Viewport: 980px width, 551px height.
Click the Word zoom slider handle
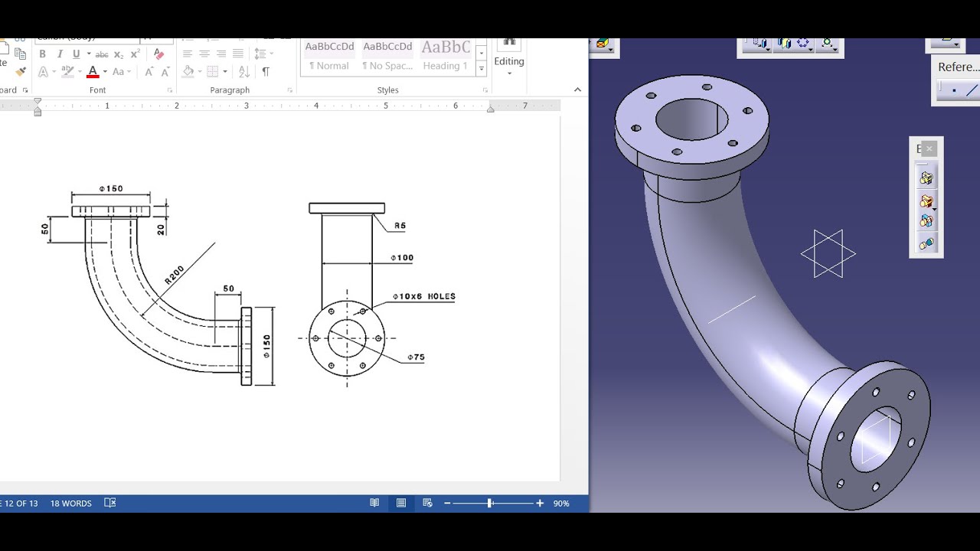[490, 503]
